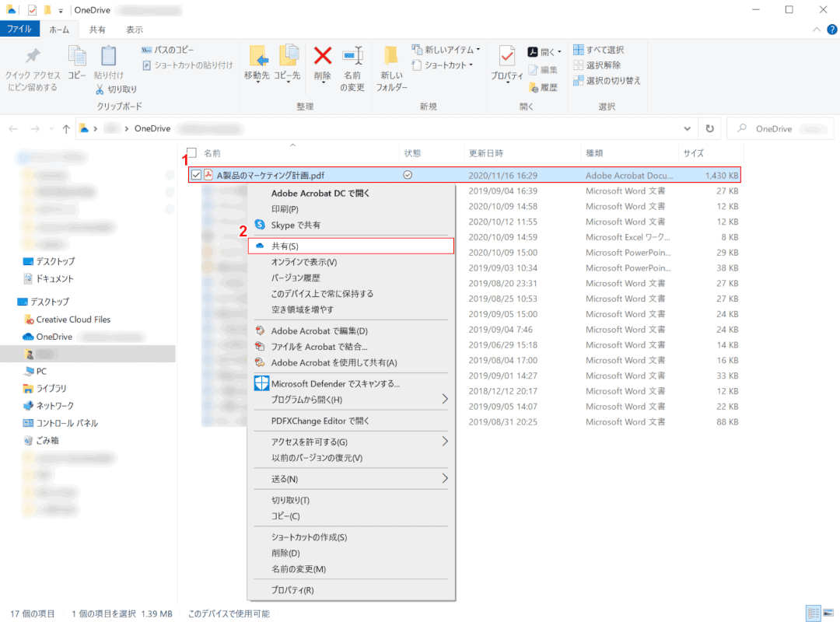Sort by Size (サイズ) column header

pos(693,153)
